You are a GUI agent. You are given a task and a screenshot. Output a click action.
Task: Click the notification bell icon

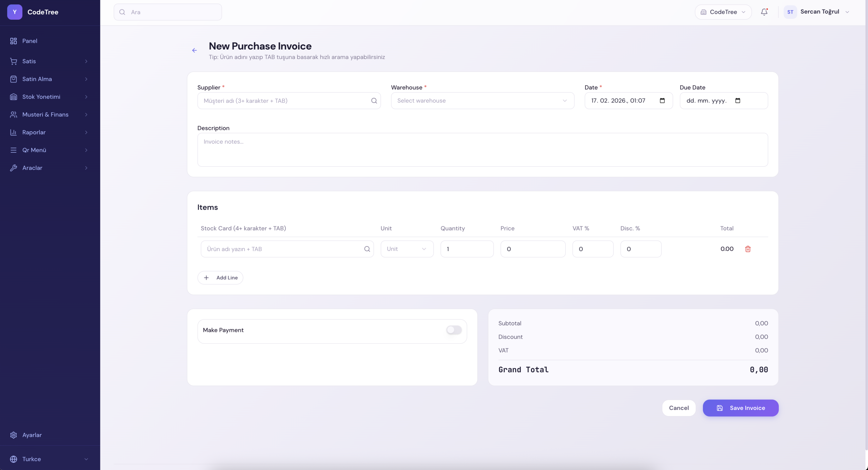pyautogui.click(x=764, y=12)
